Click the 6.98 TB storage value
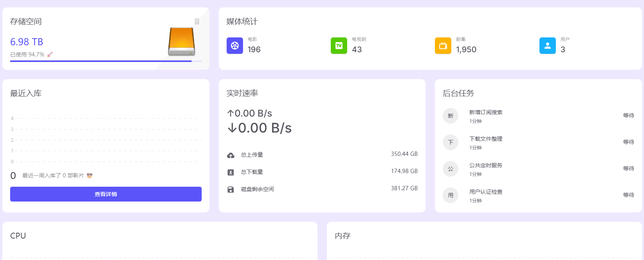644x260 pixels. 27,42
